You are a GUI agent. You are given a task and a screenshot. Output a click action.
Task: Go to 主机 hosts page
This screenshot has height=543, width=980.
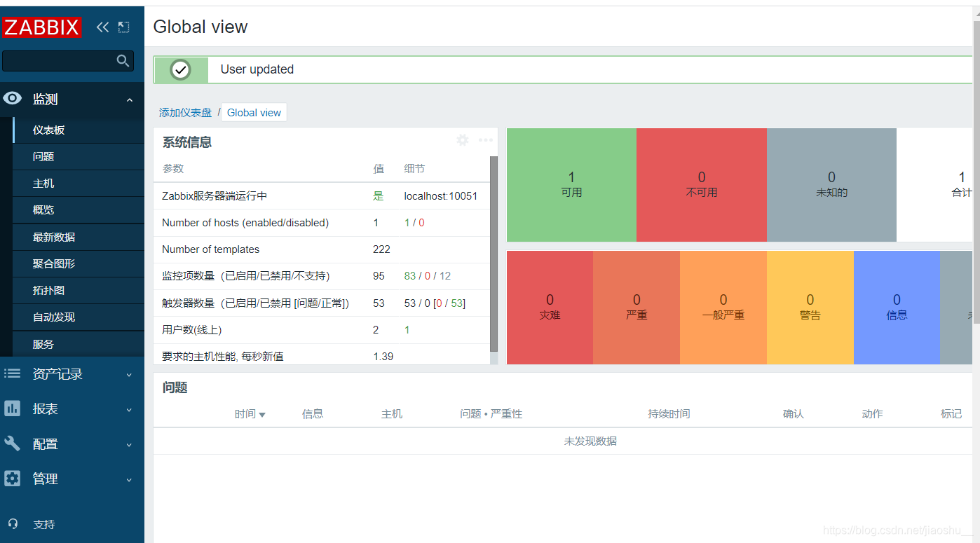click(x=79, y=184)
